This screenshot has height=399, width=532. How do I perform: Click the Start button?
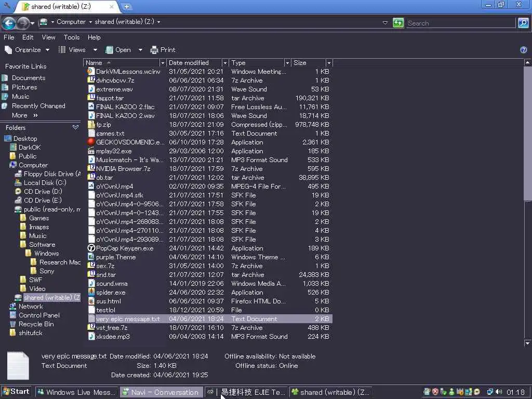tap(16, 392)
